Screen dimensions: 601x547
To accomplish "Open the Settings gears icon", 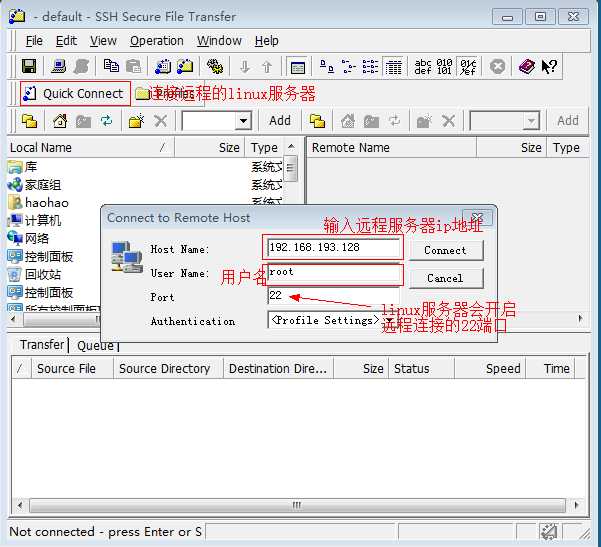I will point(215,66).
